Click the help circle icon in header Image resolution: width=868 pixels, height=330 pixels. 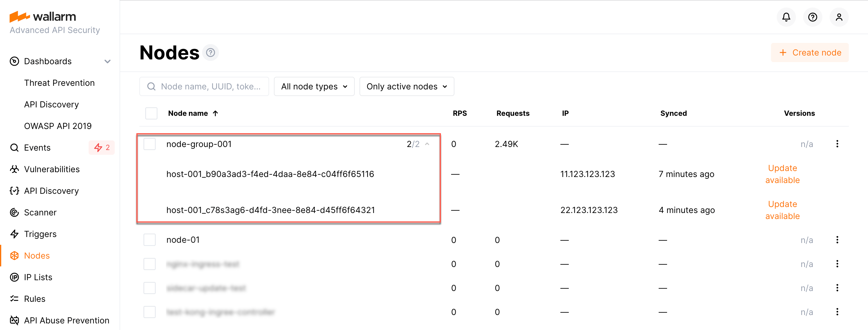pyautogui.click(x=812, y=17)
